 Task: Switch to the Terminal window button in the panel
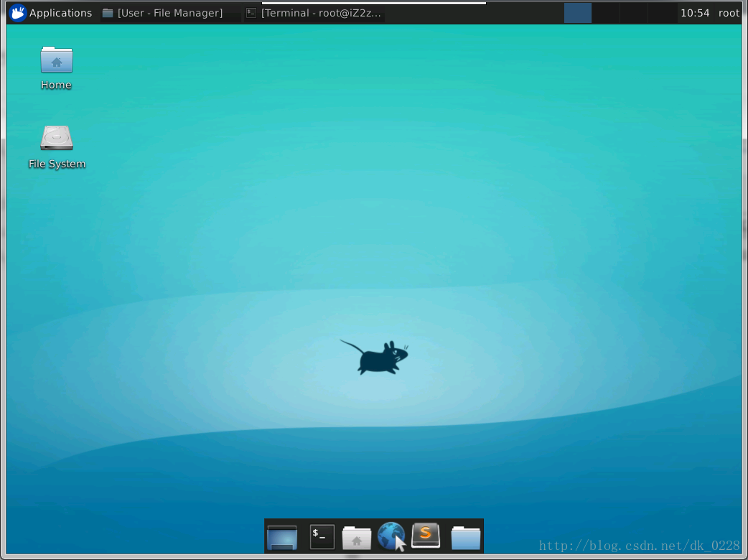314,13
